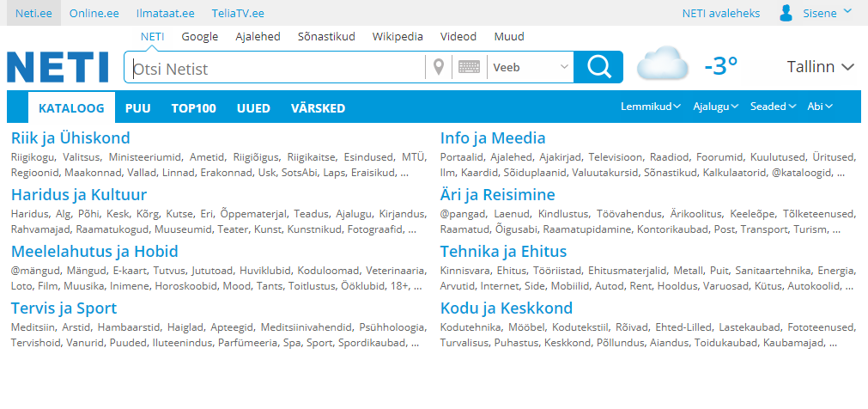Open the Ministeeriumid subcategory
The width and height of the screenshot is (868, 409).
click(144, 157)
